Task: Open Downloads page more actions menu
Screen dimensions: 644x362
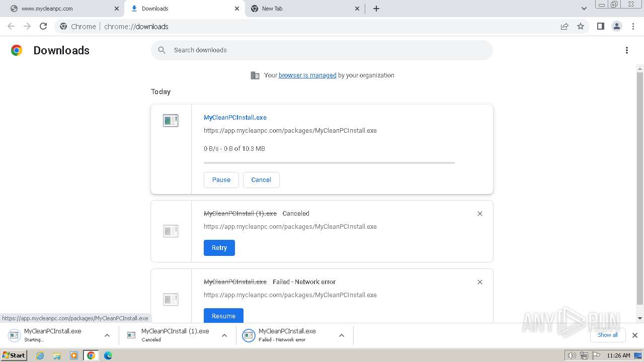Action: click(626, 50)
